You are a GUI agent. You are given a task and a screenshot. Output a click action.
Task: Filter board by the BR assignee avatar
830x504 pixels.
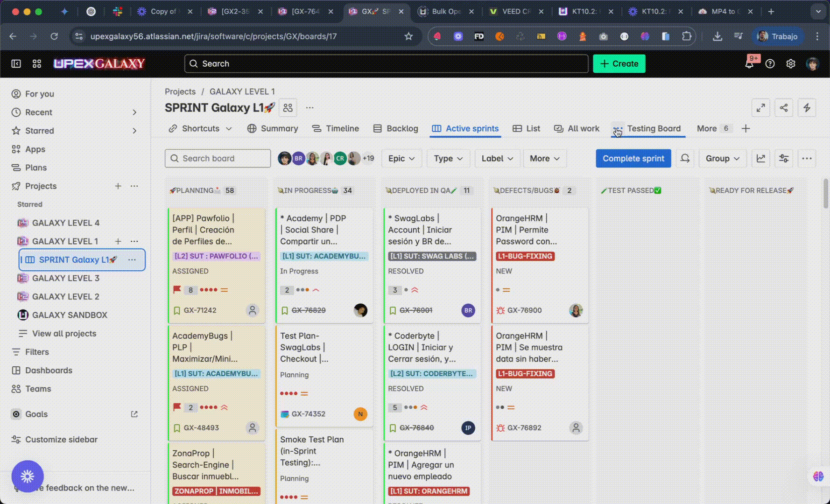pyautogui.click(x=298, y=159)
